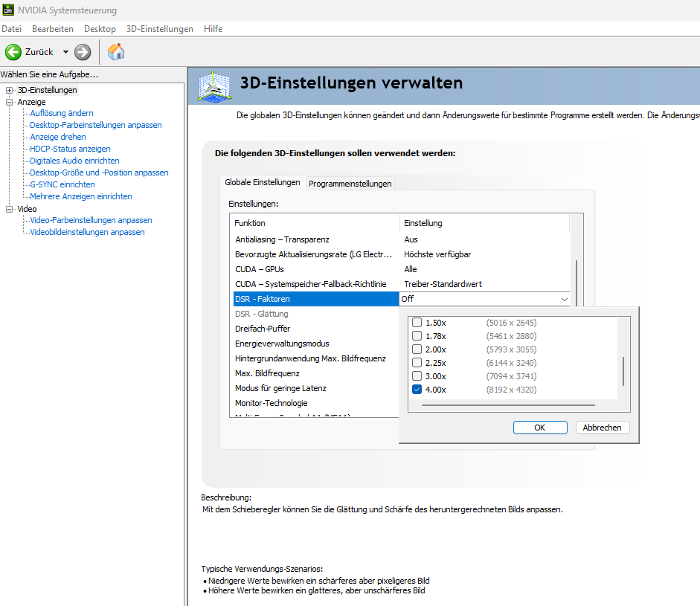Viewport: 700px width, 606px height.
Task: Open the Desktop menu
Action: [100, 28]
